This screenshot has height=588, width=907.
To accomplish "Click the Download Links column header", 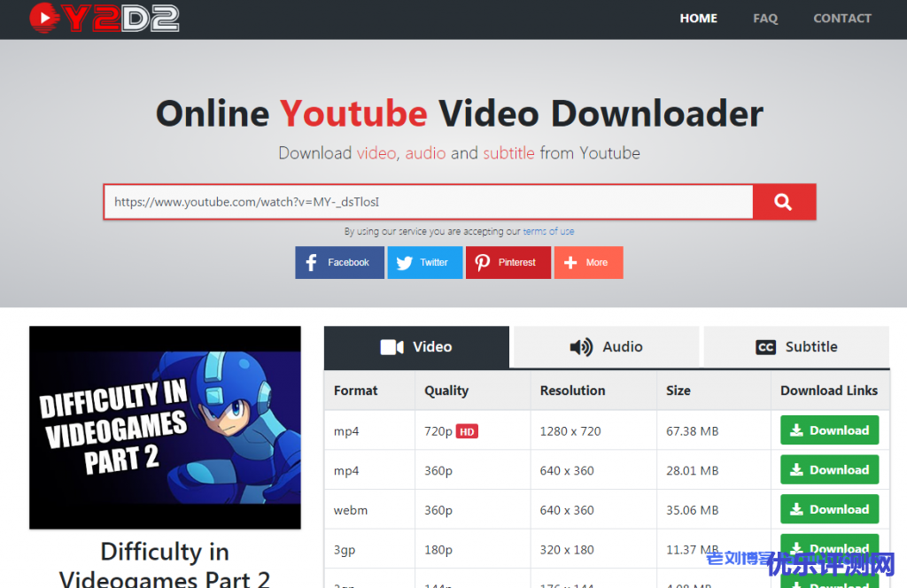I will (x=829, y=391).
